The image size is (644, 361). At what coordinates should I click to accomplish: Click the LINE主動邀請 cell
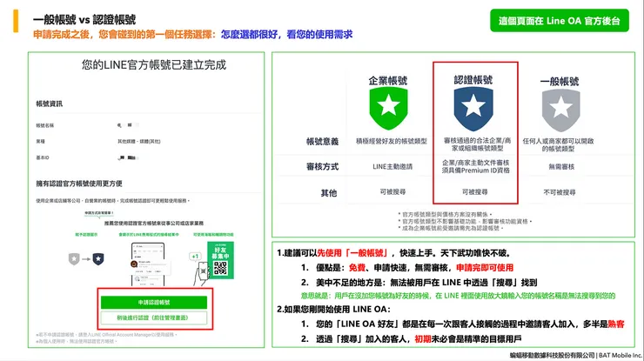coord(392,167)
